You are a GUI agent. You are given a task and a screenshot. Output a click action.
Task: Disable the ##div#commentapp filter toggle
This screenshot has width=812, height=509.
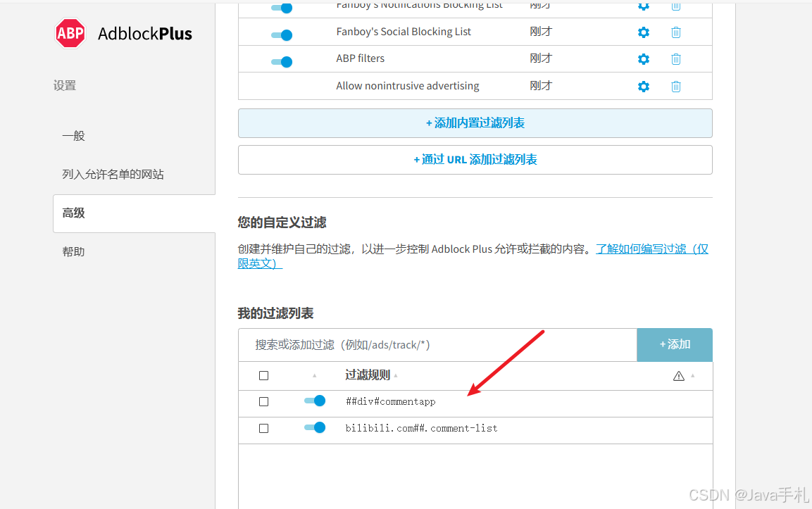tap(315, 401)
